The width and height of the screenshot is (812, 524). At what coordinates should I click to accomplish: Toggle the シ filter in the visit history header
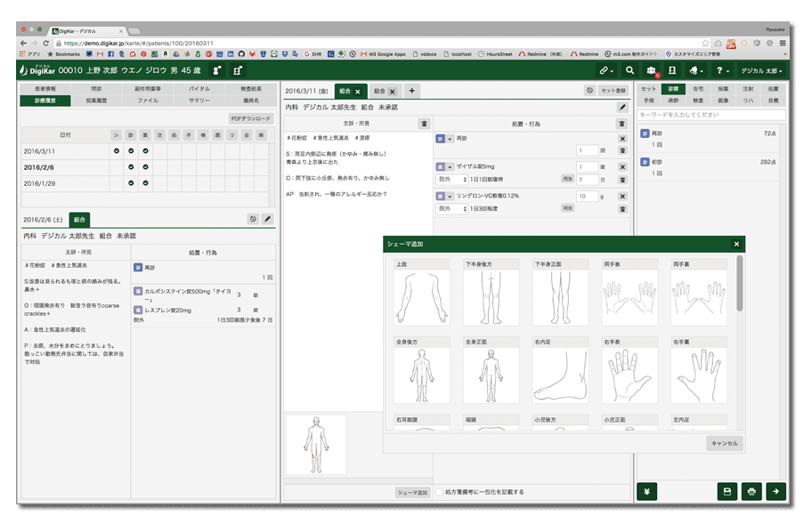point(117,135)
